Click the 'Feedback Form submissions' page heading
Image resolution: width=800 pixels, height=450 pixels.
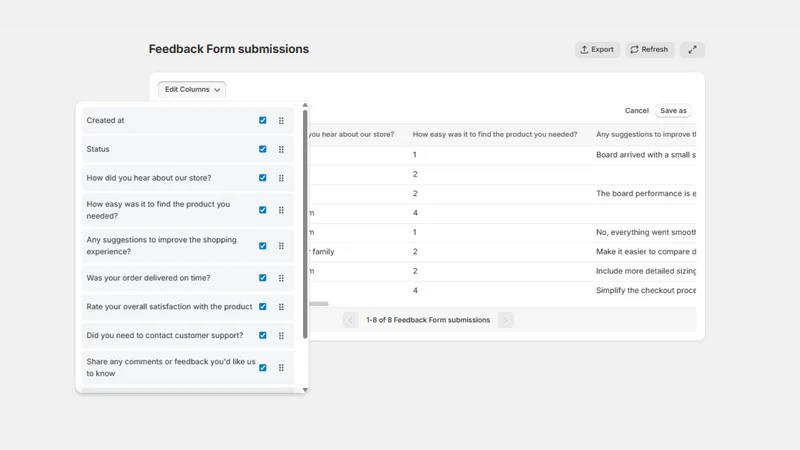pos(229,49)
